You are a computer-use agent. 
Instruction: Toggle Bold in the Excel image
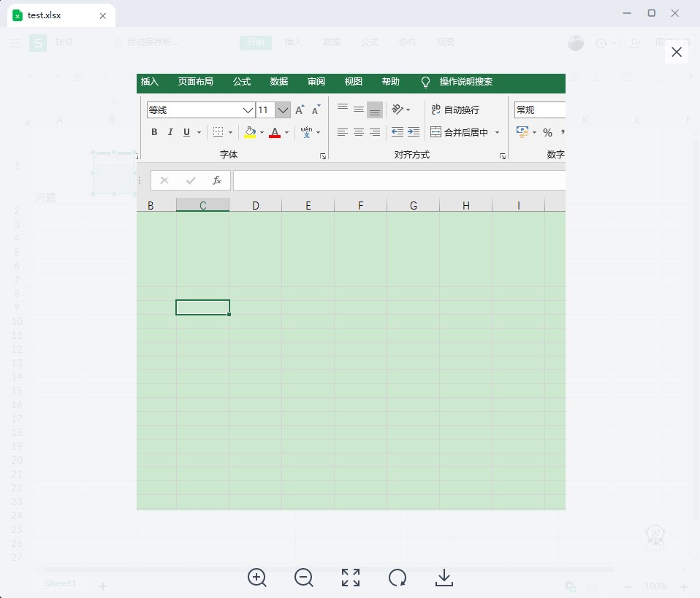pyautogui.click(x=154, y=132)
